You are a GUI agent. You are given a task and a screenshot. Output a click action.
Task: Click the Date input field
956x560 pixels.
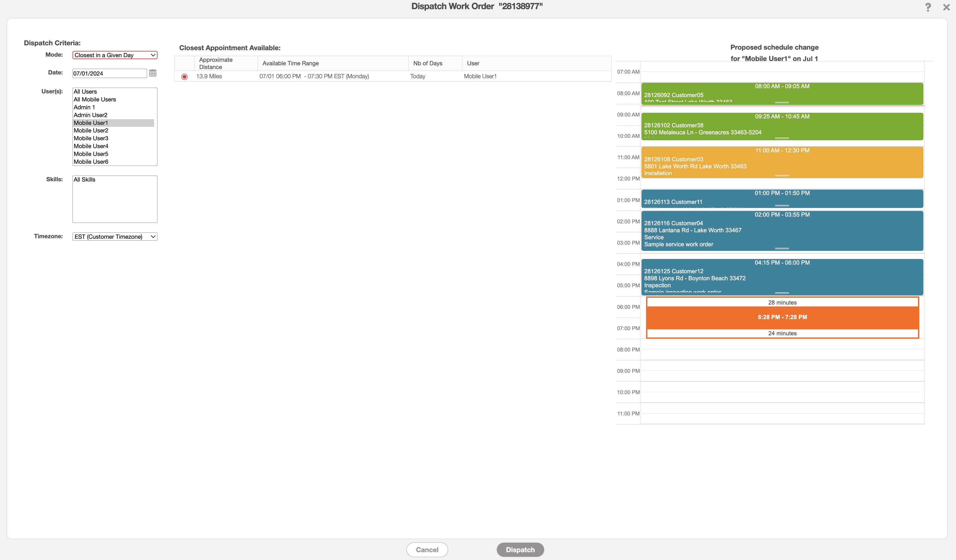(x=109, y=74)
